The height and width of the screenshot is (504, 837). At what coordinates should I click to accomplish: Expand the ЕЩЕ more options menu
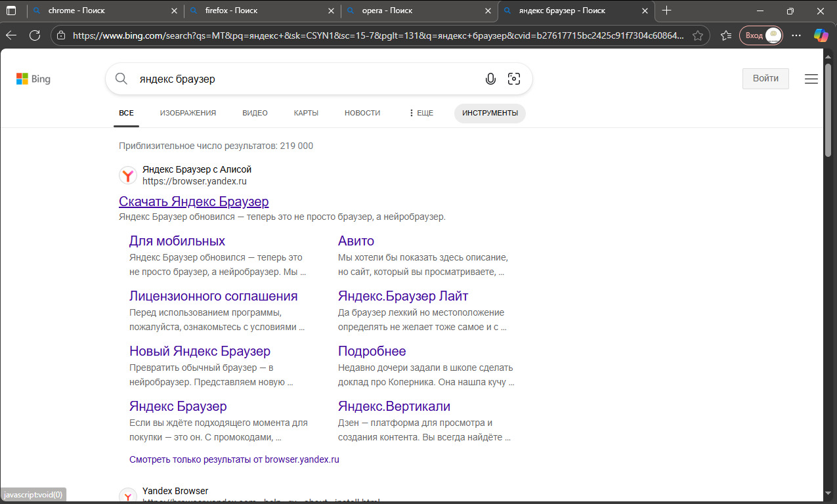pyautogui.click(x=421, y=113)
